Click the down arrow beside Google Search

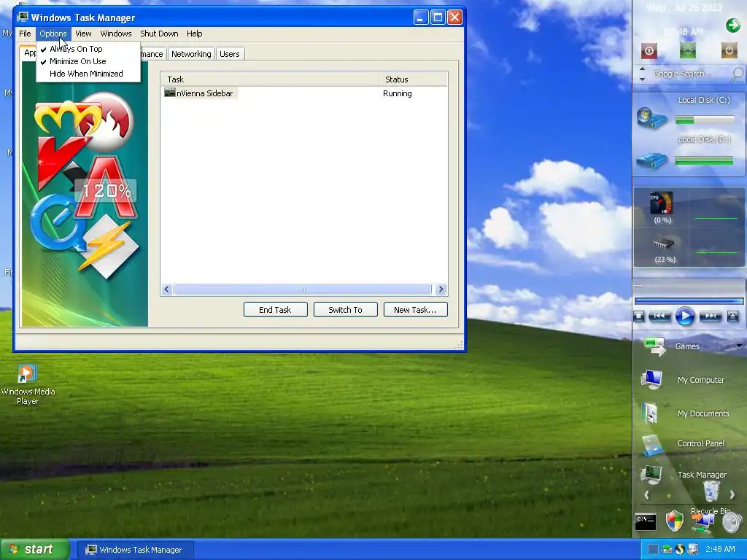(642, 79)
